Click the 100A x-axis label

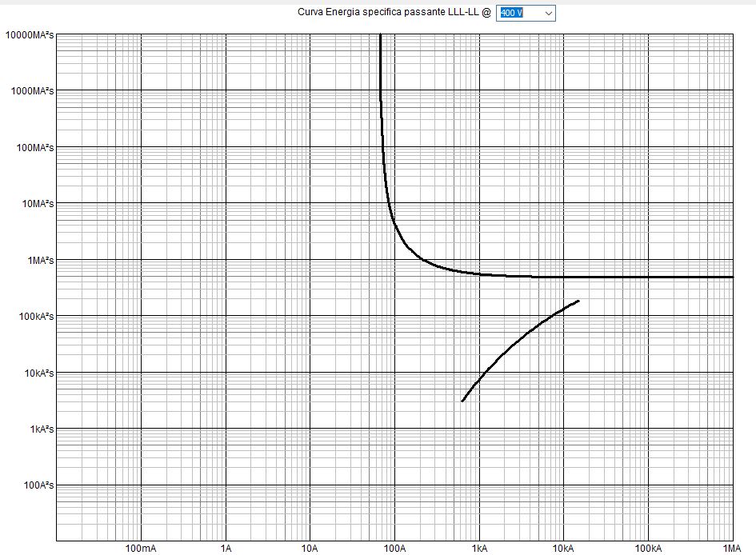tap(394, 549)
